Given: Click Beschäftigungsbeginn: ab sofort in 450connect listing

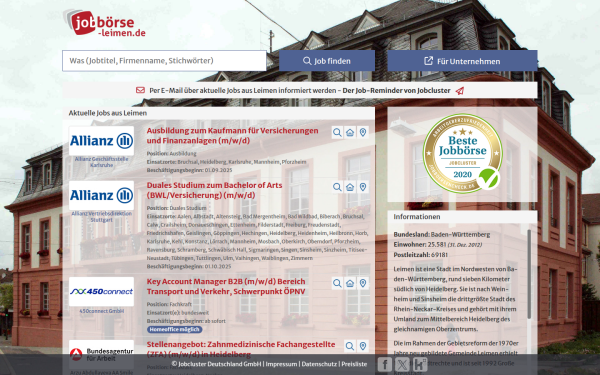Looking at the screenshot, I should tap(186, 321).
